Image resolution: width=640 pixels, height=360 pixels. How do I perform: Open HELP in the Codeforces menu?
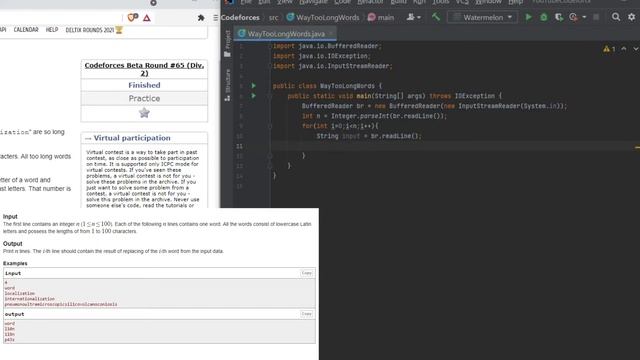[x=52, y=30]
